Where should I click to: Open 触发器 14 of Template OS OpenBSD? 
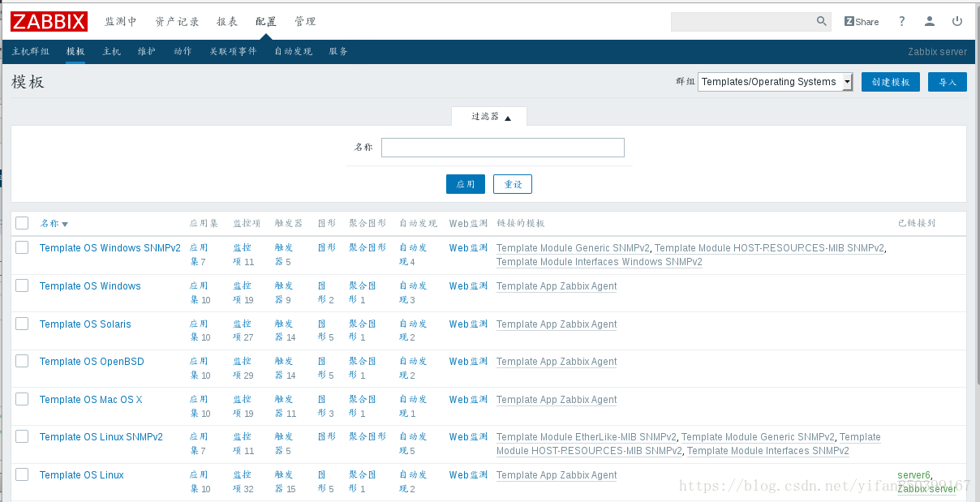(x=285, y=368)
